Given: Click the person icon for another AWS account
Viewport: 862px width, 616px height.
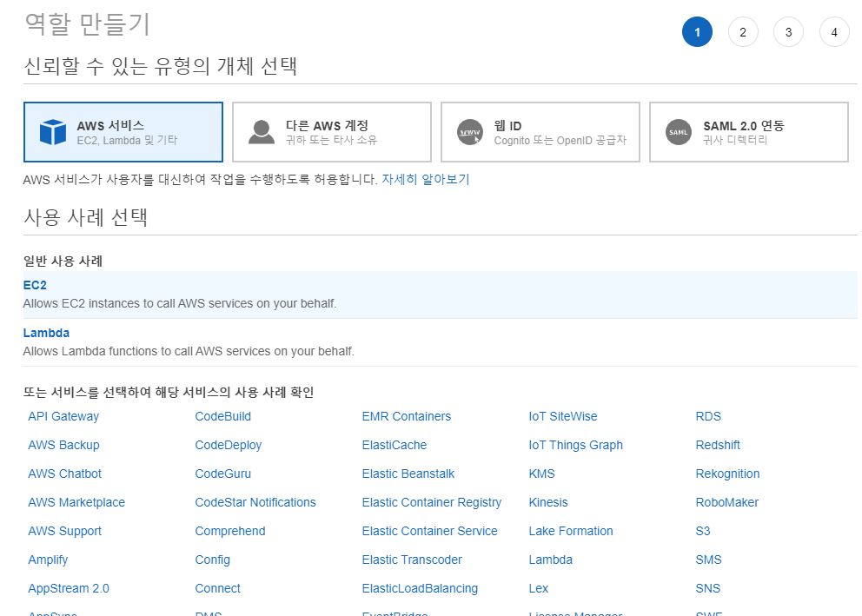Looking at the screenshot, I should click(262, 132).
